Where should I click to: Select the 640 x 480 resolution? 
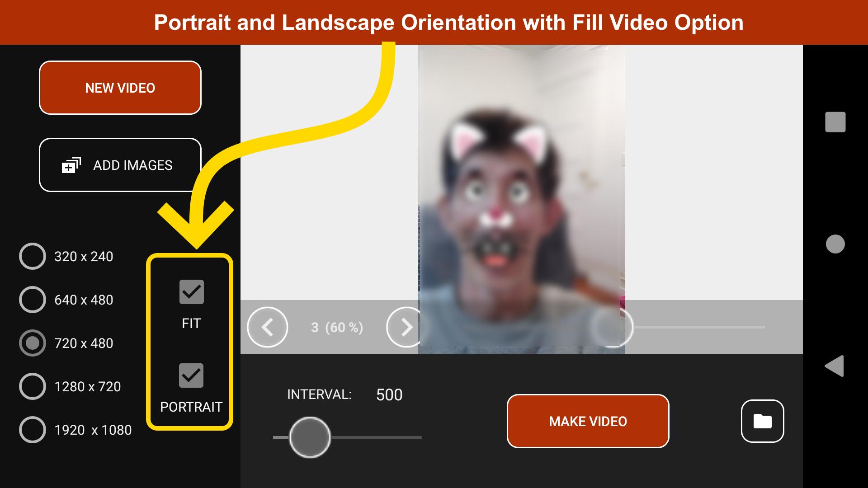pyautogui.click(x=33, y=300)
